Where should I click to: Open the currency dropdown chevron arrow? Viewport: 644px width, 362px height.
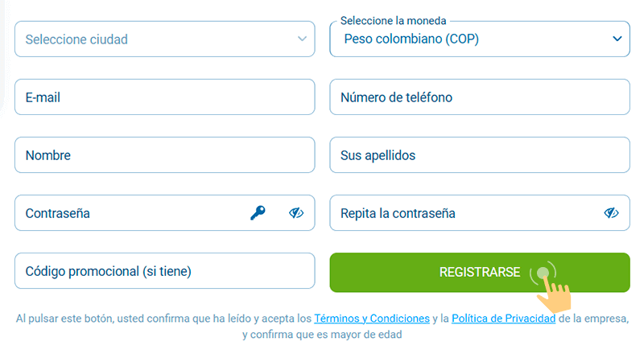(617, 39)
